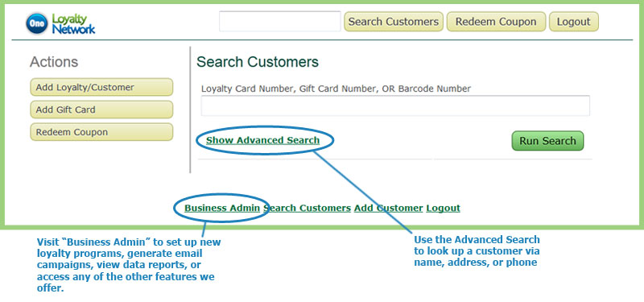This screenshot has height=302, width=644.
Task: Click the footer Logout link
Action: pos(444,208)
